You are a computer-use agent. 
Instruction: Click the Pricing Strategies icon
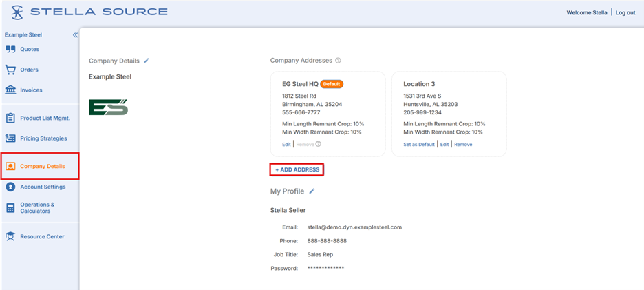[10, 138]
